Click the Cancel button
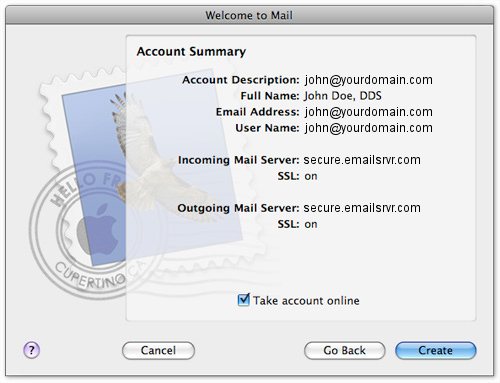The image size is (500, 383). tap(158, 350)
